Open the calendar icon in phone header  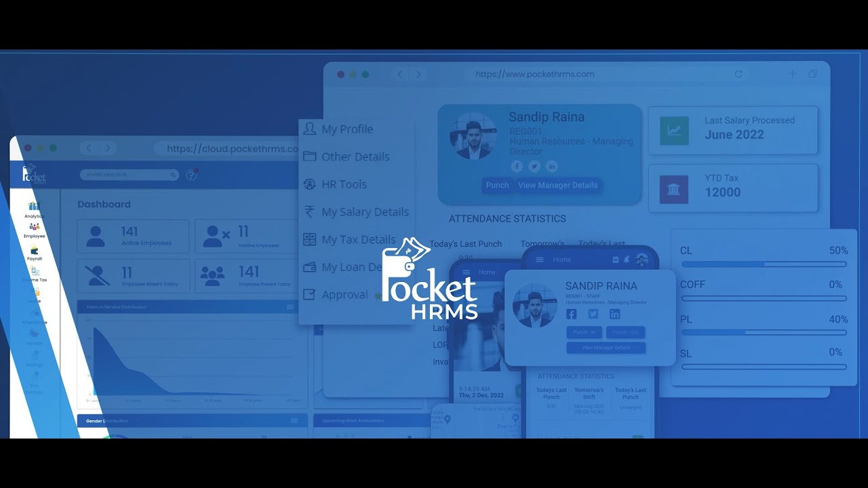pyautogui.click(x=616, y=260)
